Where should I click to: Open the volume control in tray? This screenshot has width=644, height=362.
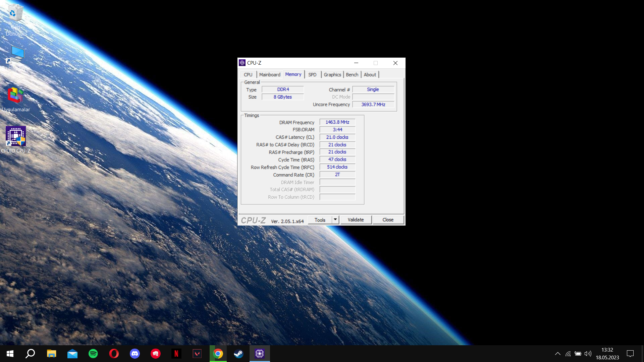point(588,354)
